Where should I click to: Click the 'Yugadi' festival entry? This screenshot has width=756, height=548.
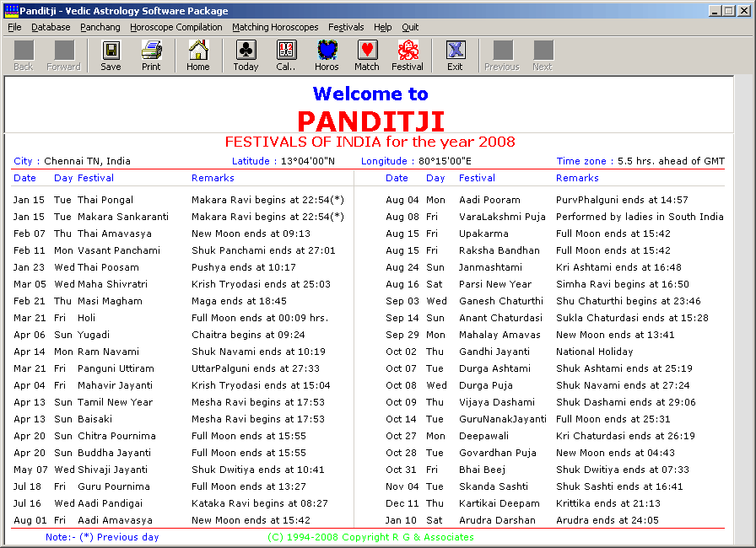tap(94, 335)
